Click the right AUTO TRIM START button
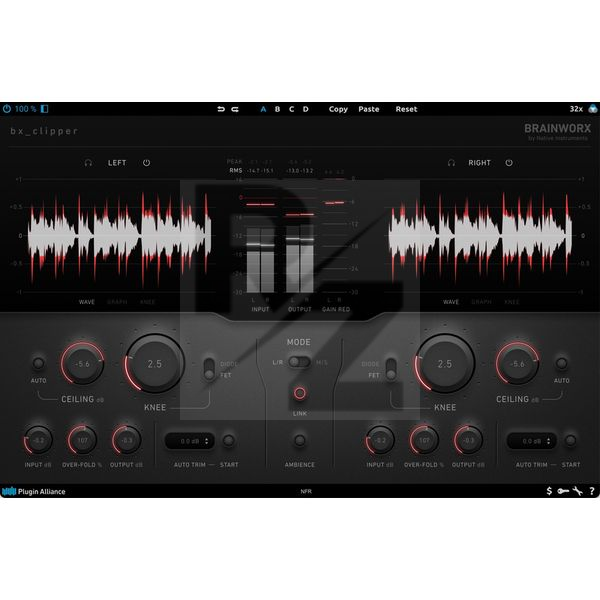 (570, 440)
